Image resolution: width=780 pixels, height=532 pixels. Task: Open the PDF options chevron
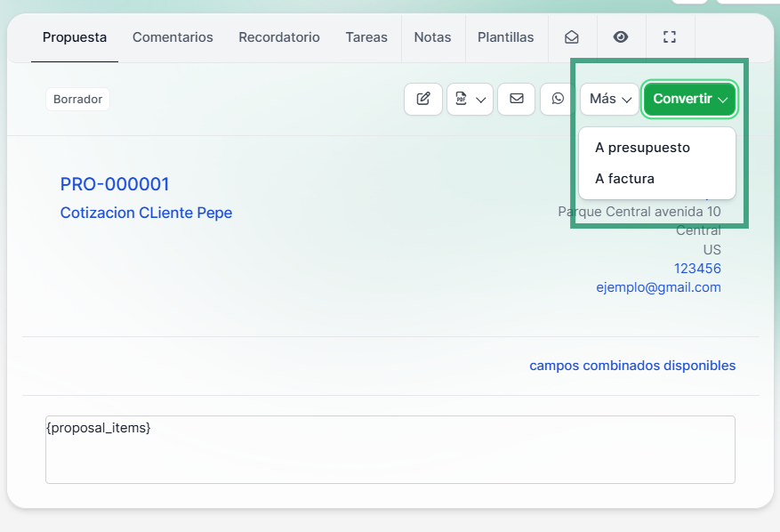click(x=480, y=100)
